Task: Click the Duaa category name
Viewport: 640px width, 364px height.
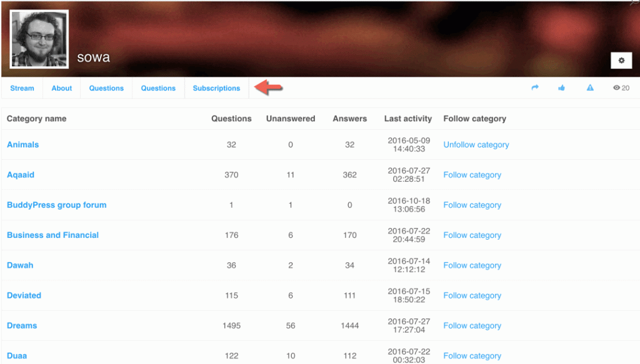Action: 17,356
